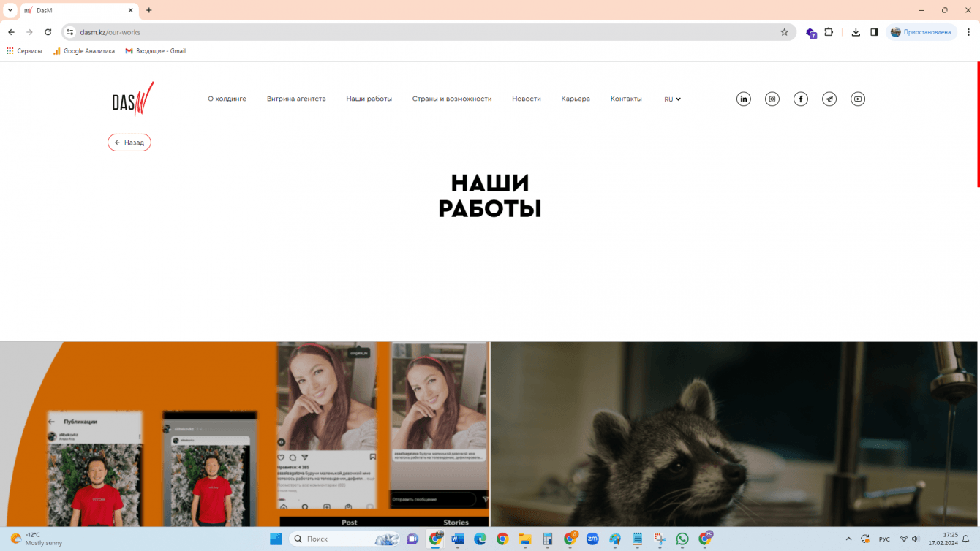Viewport: 980px width, 551px height.
Task: Open the weather widget showing -12°C
Action: pyautogui.click(x=37, y=539)
